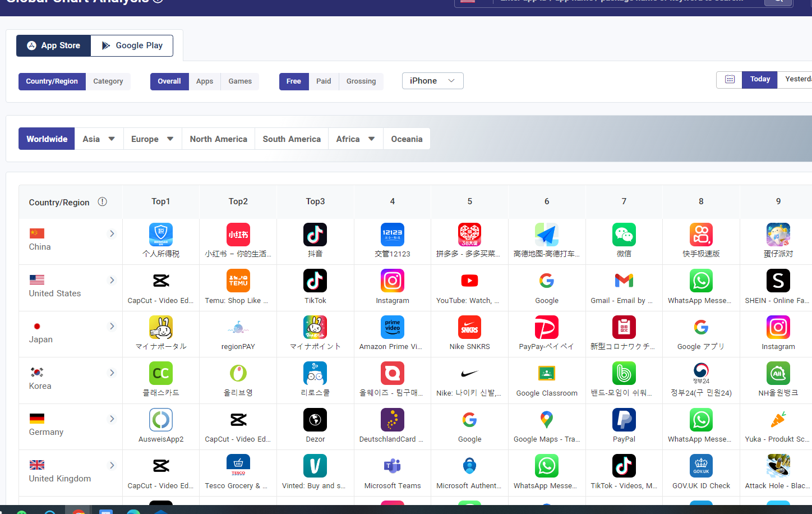The height and width of the screenshot is (514, 812).
Task: Open the "Attack Hole - Blac..." app link
Action: [x=777, y=486]
